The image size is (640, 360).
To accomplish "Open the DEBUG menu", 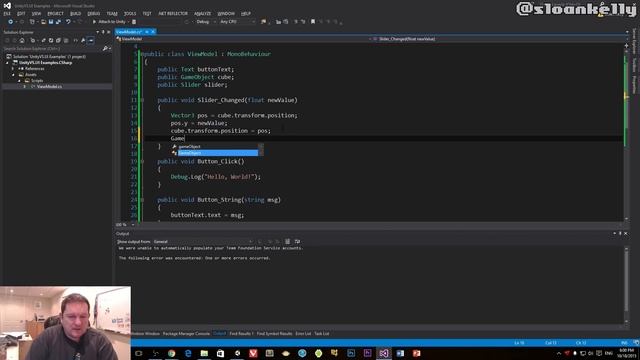I will [94, 13].
